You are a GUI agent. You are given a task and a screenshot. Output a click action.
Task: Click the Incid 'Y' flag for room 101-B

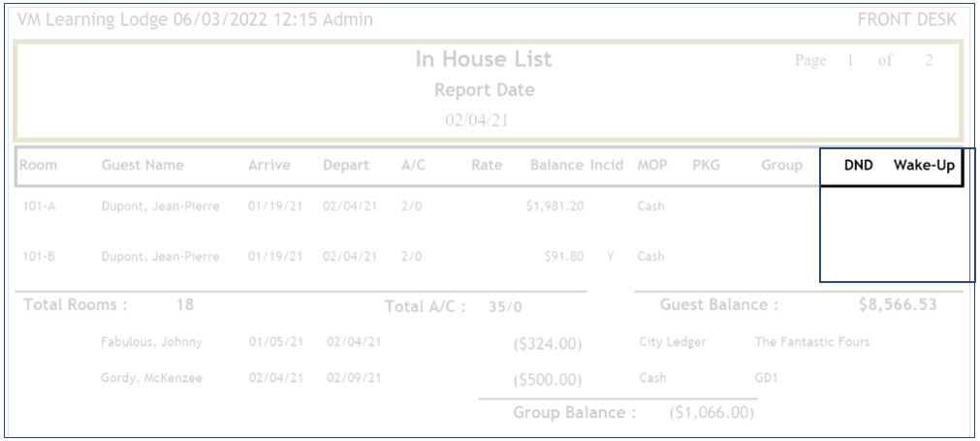click(610, 257)
